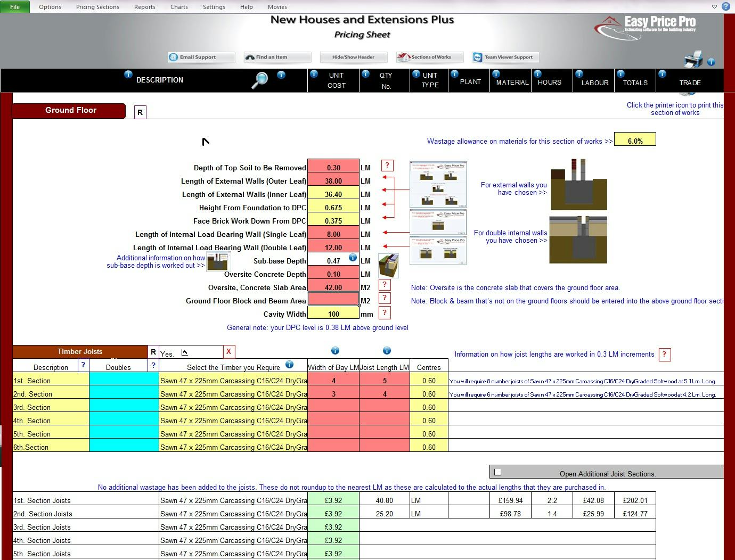This screenshot has height=560, width=735.
Task: Open the Pricing Sections menu
Action: [x=97, y=7]
